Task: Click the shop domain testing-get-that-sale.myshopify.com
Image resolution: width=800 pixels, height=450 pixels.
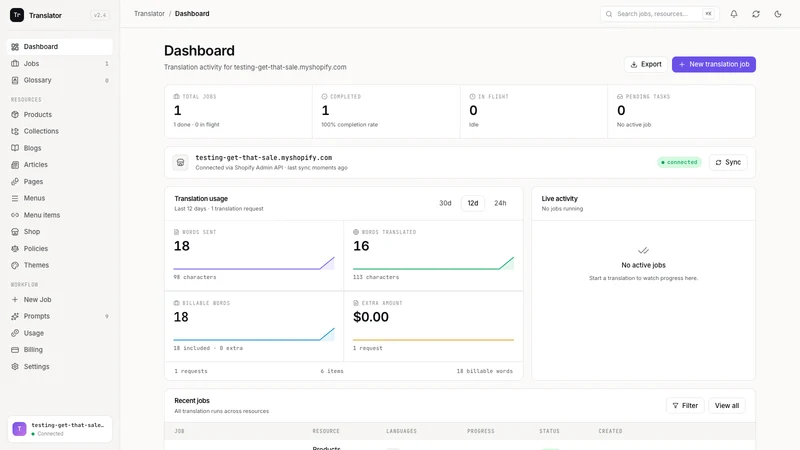Action: point(264,158)
